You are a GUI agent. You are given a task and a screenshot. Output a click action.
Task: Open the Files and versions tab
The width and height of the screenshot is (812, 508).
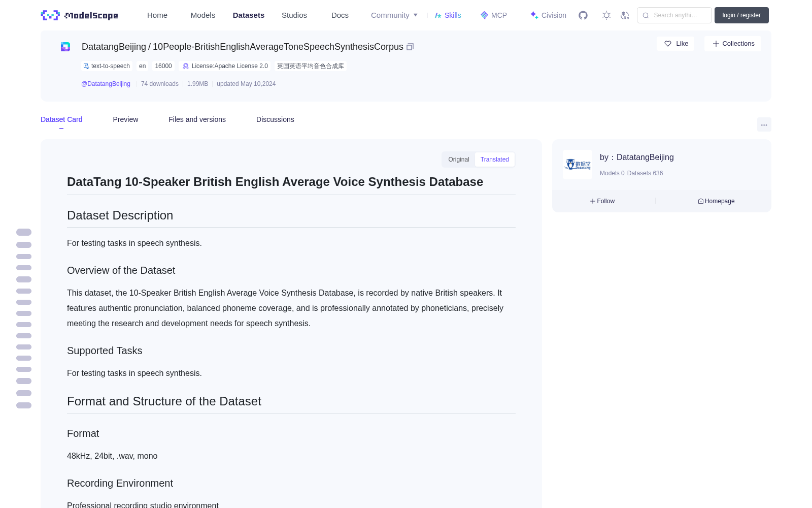click(197, 119)
